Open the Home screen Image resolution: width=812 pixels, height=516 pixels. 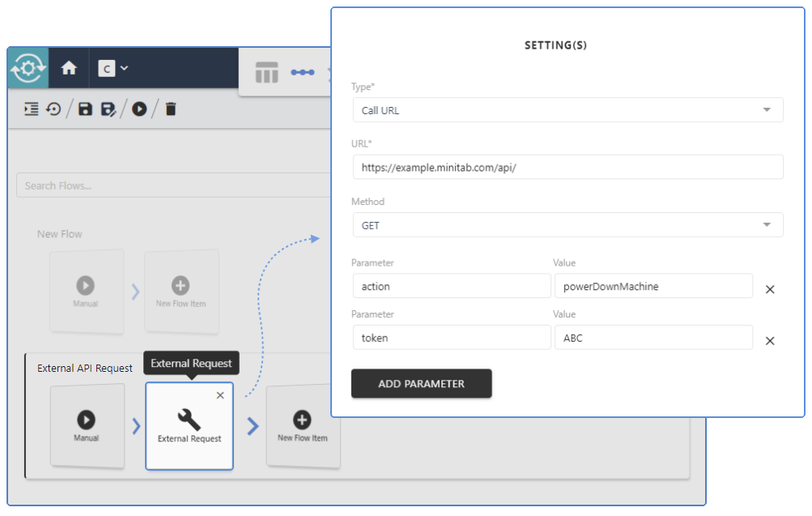(x=68, y=68)
